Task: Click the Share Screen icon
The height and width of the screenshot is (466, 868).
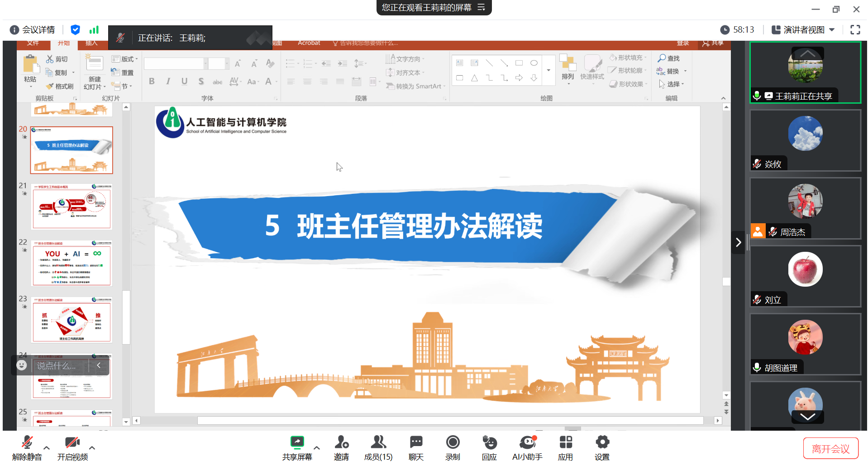Action: tap(297, 442)
